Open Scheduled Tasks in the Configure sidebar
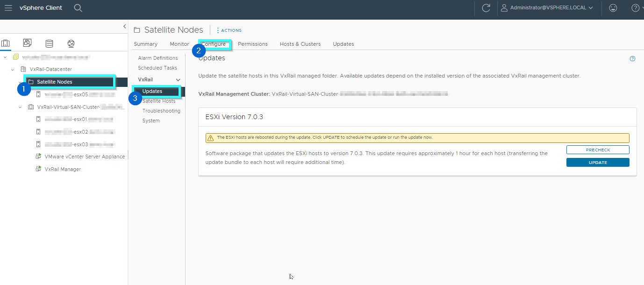Viewport: 644px width, 285px height. tap(157, 68)
